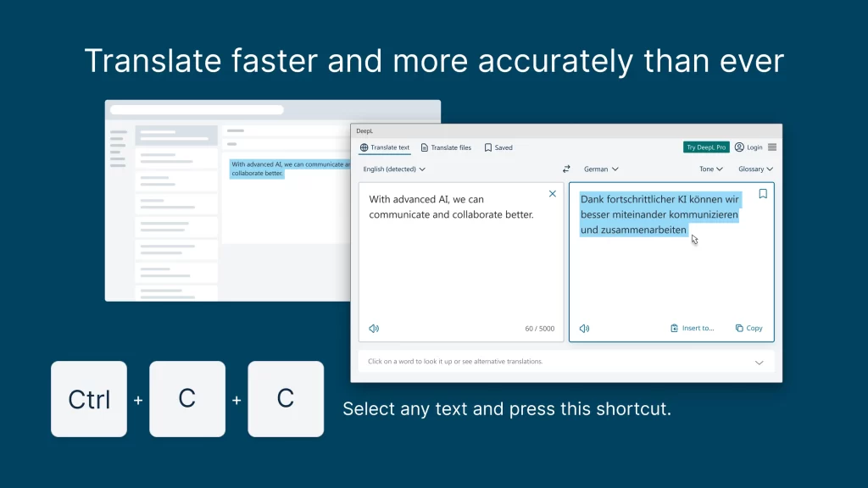Click the Login user icon

[739, 147]
